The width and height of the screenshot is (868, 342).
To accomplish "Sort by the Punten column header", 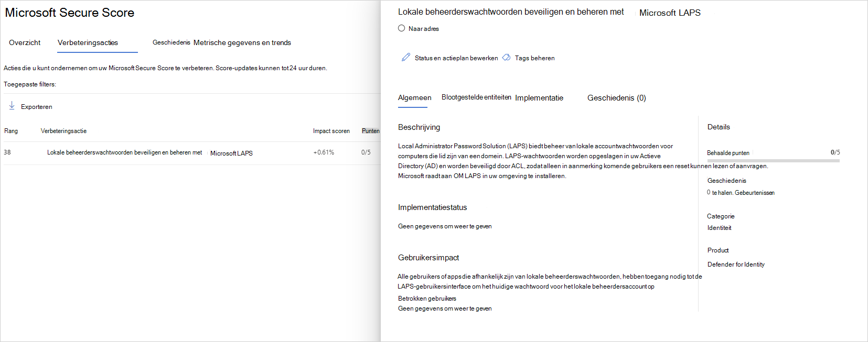I will (x=370, y=131).
